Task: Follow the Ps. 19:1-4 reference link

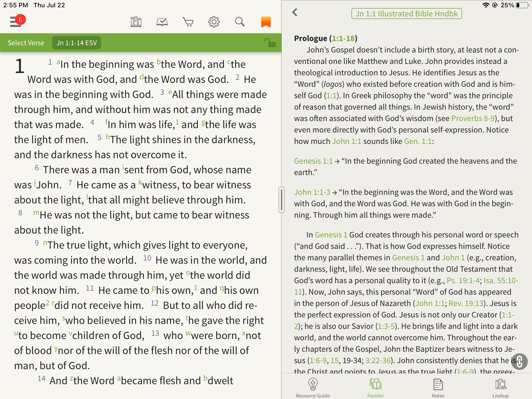Action: click(463, 281)
